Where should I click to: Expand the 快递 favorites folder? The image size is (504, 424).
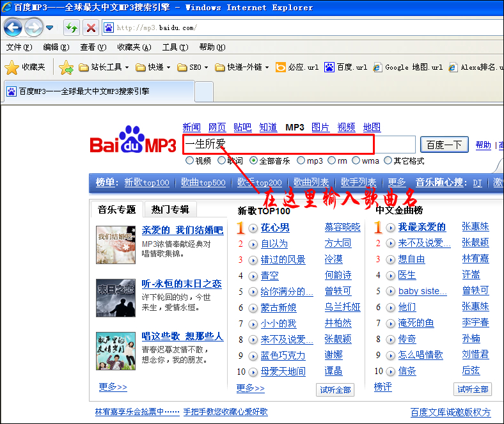(x=153, y=67)
